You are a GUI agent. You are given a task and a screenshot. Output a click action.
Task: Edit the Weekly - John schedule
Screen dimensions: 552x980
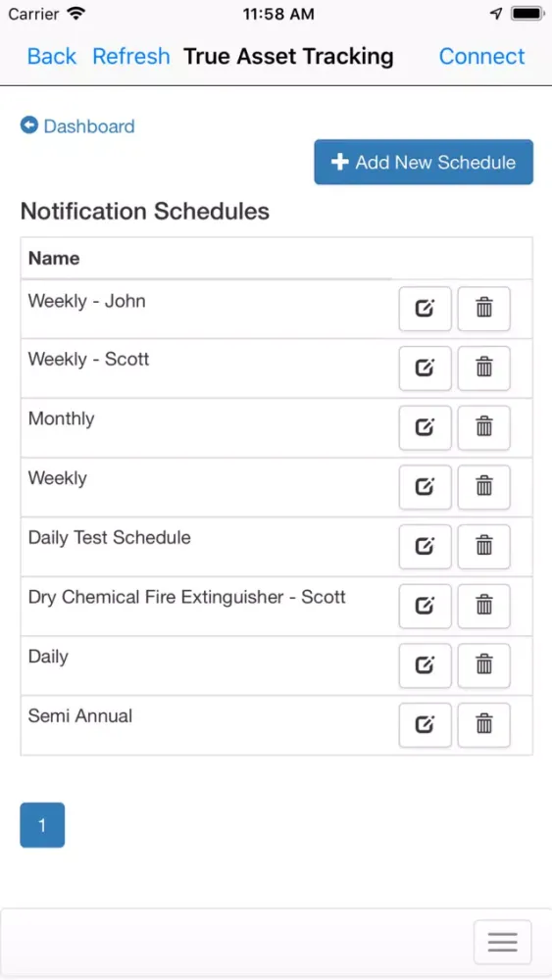coord(426,309)
